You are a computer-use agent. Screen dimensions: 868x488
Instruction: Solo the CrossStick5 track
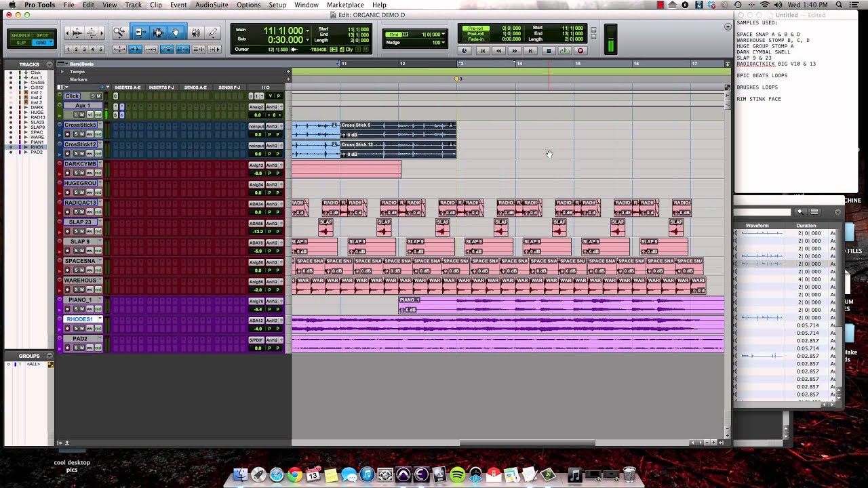click(x=75, y=134)
